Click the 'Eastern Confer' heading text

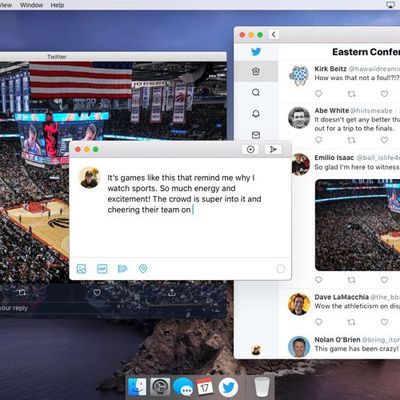(366, 52)
